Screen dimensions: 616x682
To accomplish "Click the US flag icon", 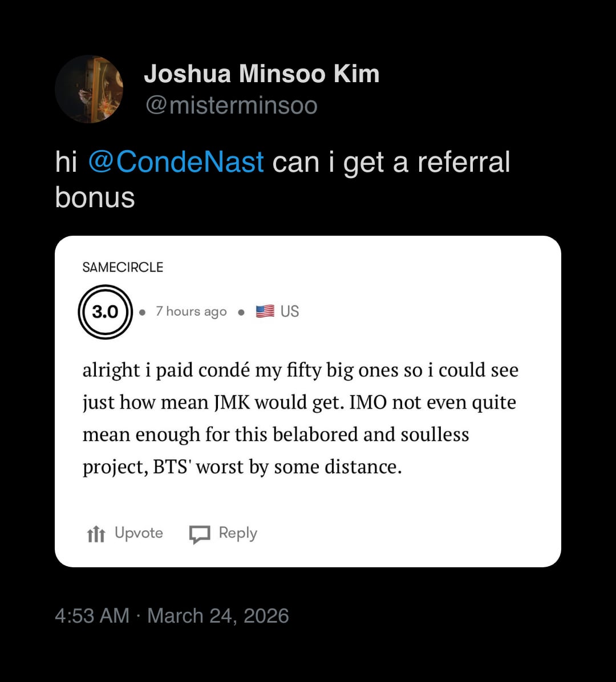I will click(265, 311).
